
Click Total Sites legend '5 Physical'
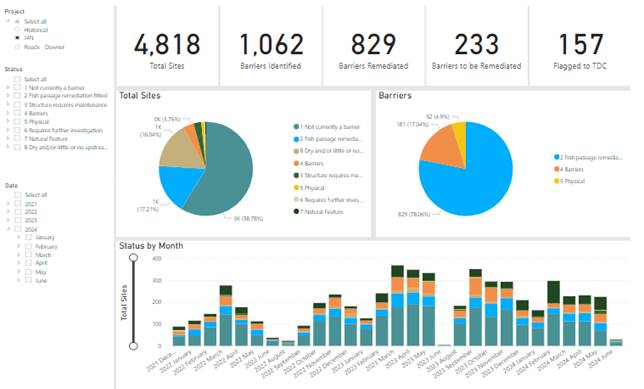tap(309, 188)
